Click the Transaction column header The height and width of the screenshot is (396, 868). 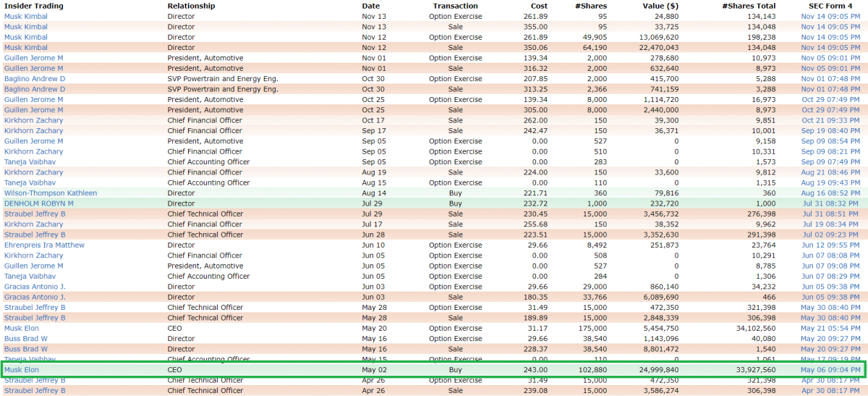[x=455, y=6]
